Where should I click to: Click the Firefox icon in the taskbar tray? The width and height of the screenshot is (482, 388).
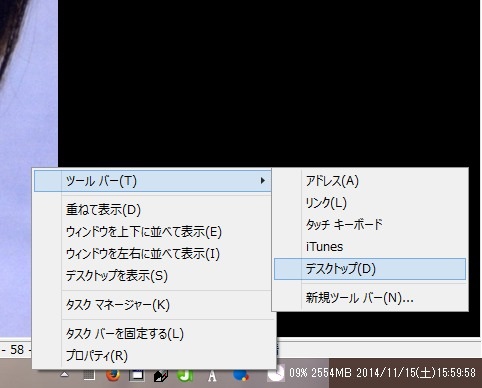click(x=113, y=376)
